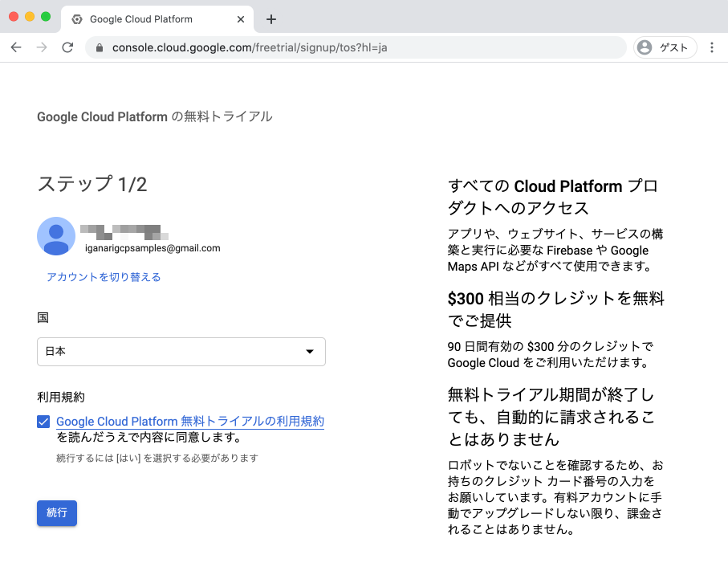Click the account avatar image
Image resolution: width=728 pixels, height=567 pixels.
click(x=56, y=236)
